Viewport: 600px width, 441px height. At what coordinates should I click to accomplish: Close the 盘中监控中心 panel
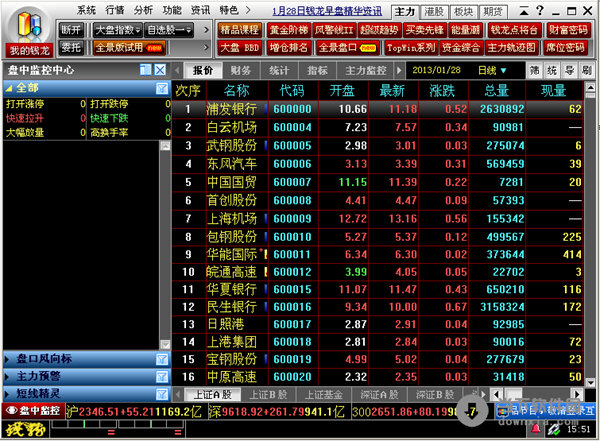[x=160, y=70]
